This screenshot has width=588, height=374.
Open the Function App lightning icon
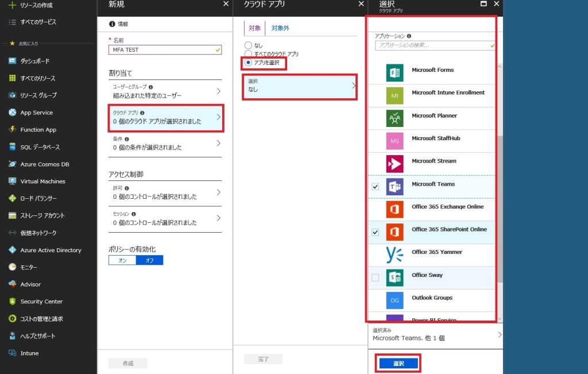tap(13, 129)
